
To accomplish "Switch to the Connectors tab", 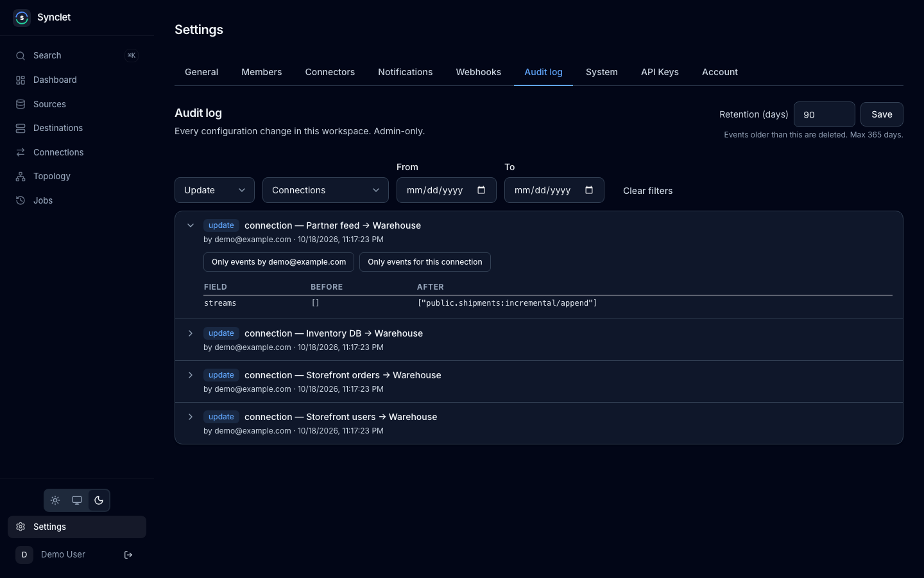I will [x=330, y=72].
